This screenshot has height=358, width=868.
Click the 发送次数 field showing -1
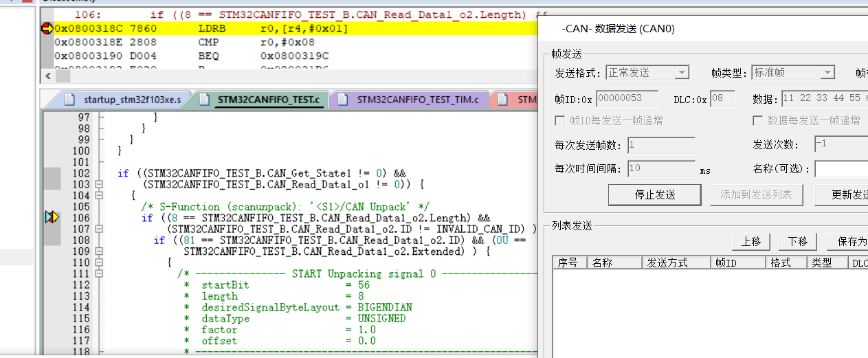(x=841, y=145)
